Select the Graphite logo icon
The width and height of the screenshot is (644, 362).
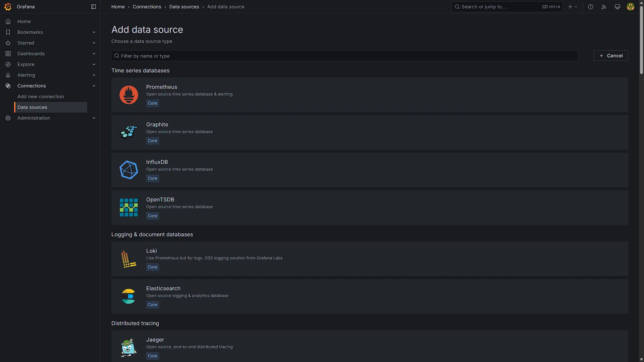coord(129,132)
